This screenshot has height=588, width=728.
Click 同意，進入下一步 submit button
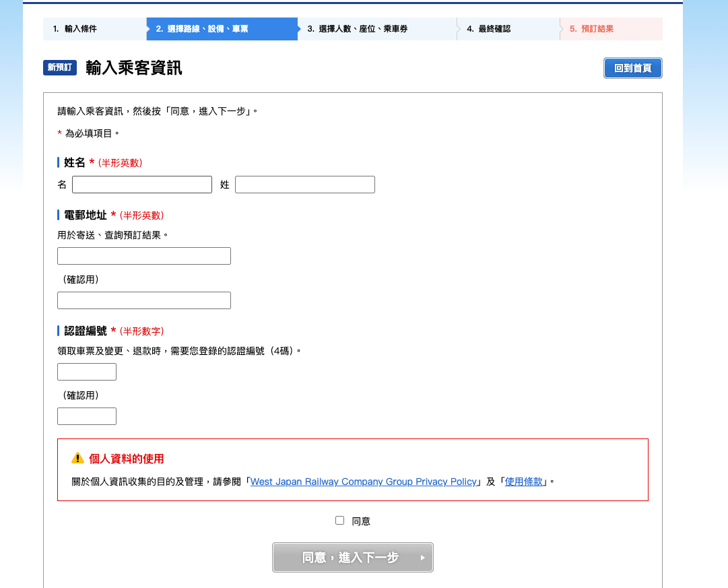click(353, 557)
